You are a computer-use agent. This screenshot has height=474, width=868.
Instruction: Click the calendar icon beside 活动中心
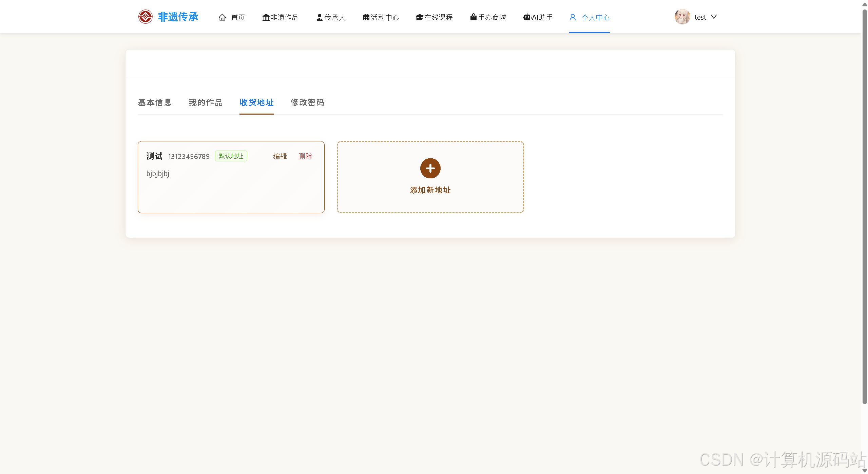tap(366, 17)
